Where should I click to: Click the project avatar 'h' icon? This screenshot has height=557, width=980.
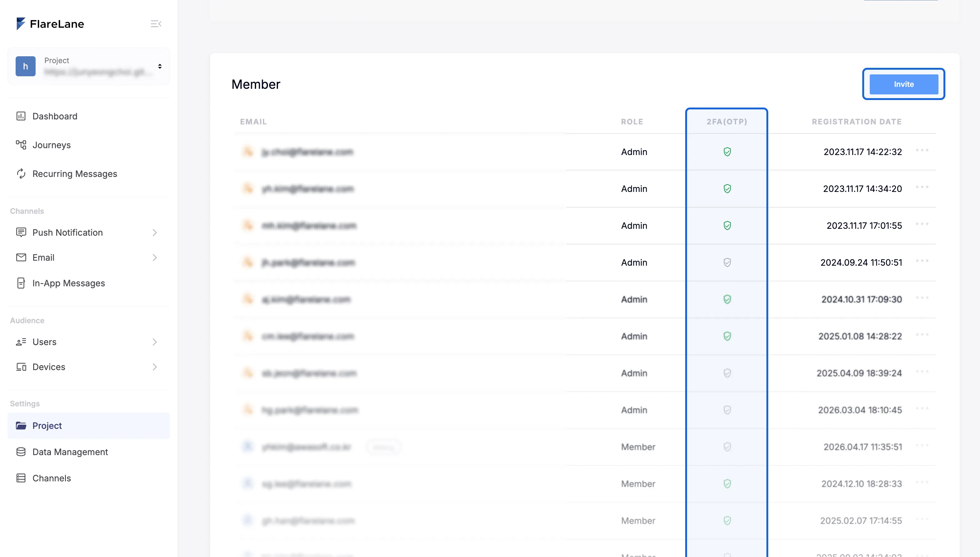point(26,66)
